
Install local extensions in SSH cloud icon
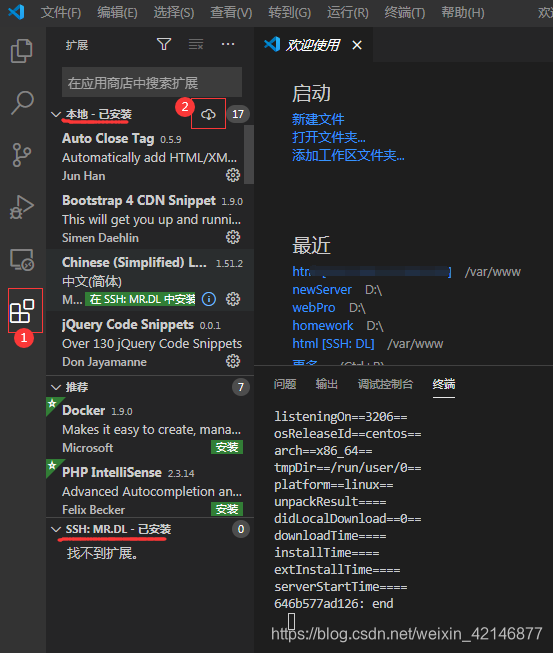pyautogui.click(x=208, y=114)
